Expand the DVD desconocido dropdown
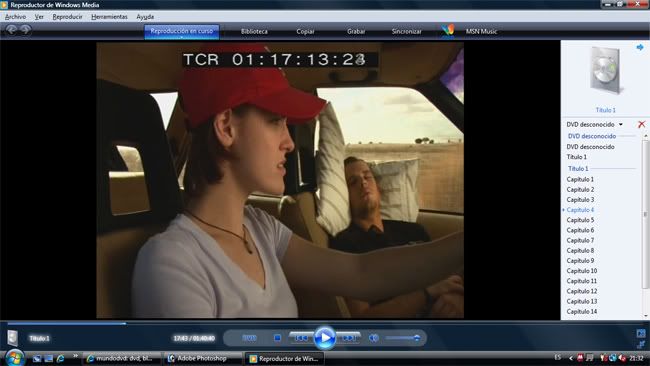 [x=621, y=124]
